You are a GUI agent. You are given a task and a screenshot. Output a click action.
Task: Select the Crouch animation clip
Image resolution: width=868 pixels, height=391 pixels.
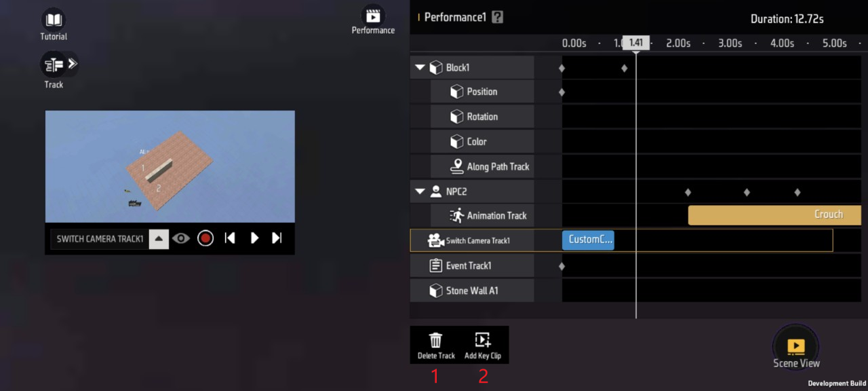pyautogui.click(x=774, y=215)
